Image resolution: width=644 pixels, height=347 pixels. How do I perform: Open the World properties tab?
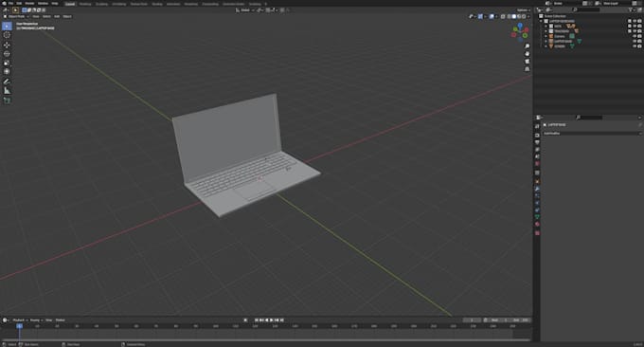click(x=537, y=164)
